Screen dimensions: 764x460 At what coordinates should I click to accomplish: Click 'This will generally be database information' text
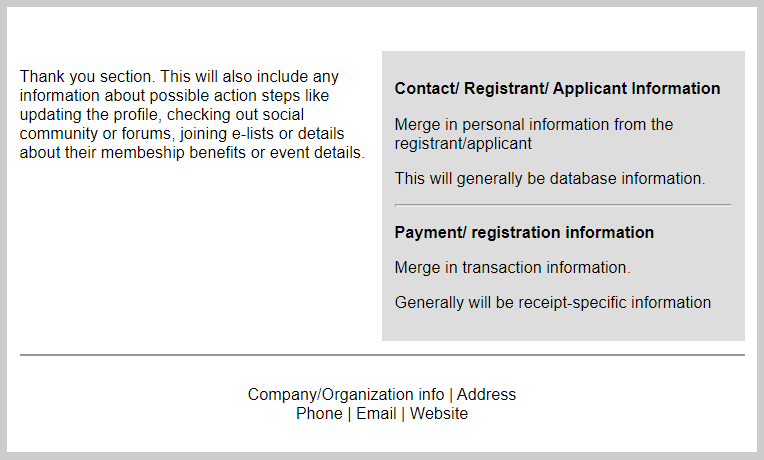[x=550, y=179]
